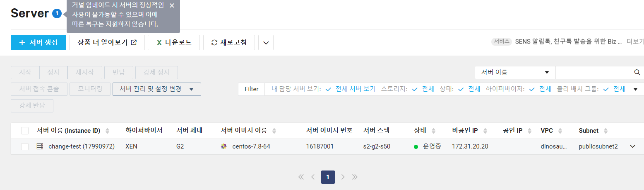Open the 서버 이름 search dropdown

[x=515, y=72]
